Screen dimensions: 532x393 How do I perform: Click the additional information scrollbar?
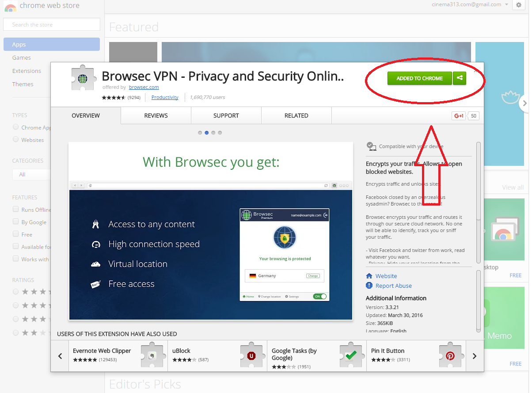479,301
